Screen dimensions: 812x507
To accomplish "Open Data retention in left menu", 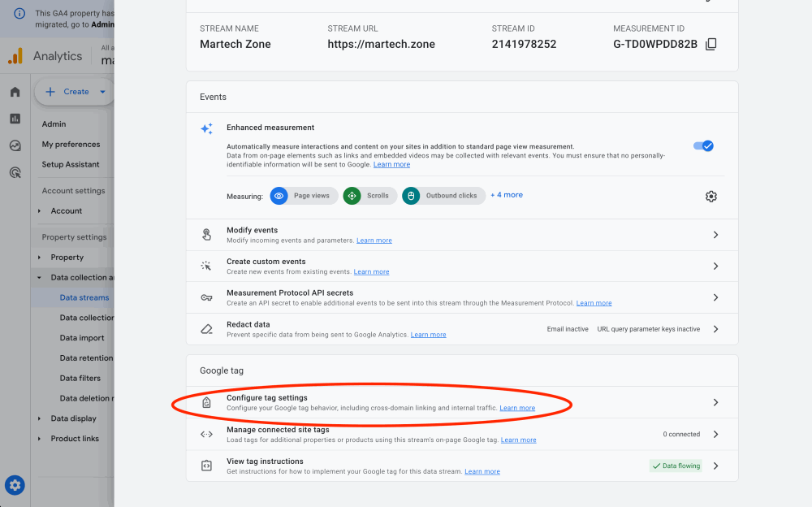I will (x=86, y=358).
